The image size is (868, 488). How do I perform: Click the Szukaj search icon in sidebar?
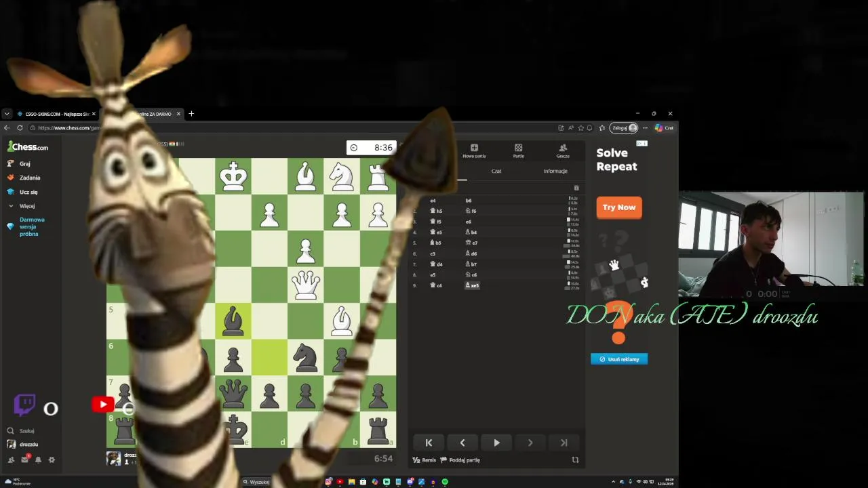[x=11, y=430]
